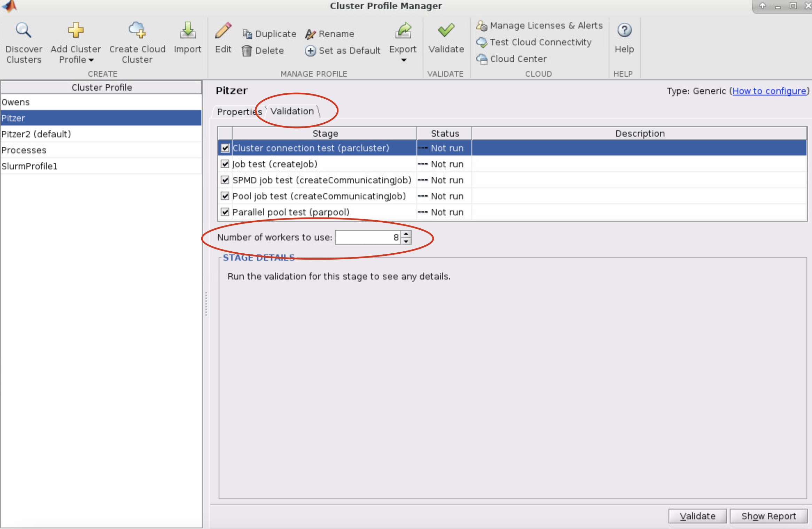Screen dimensions: 812x529
Task: Select the Owens cluster profile
Action: pyautogui.click(x=101, y=102)
